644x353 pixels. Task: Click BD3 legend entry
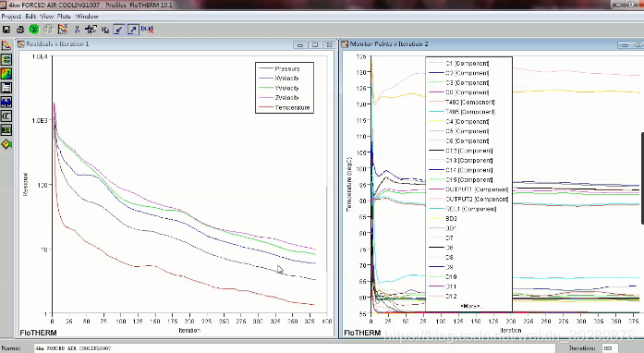pyautogui.click(x=451, y=219)
